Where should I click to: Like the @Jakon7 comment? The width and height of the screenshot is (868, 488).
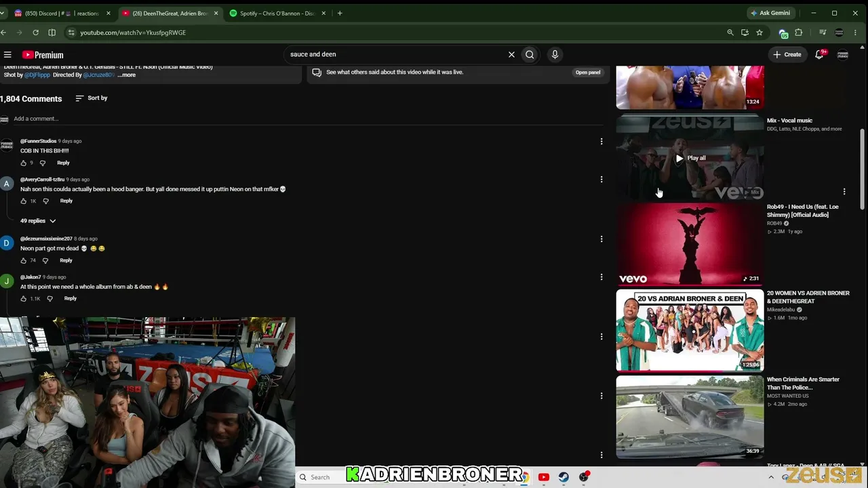24,299
